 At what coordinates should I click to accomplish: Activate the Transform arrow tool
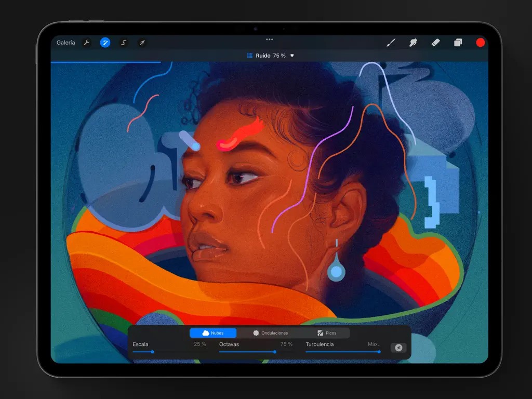click(x=142, y=43)
